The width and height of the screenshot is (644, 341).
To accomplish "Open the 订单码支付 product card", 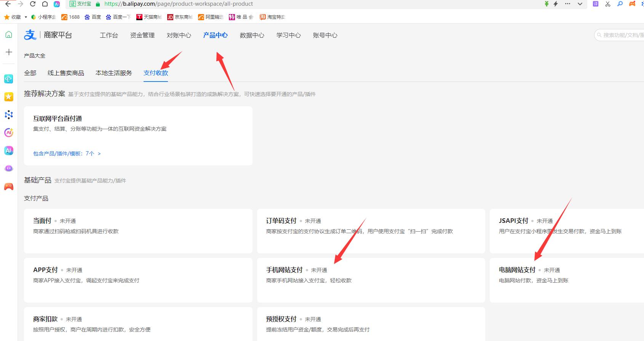I will coord(371,231).
